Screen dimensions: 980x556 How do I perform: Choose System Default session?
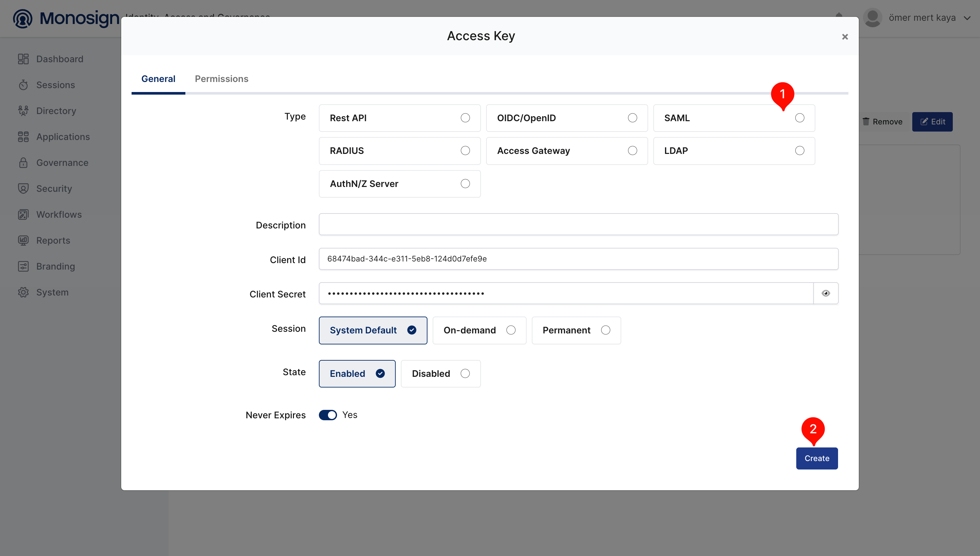point(373,330)
